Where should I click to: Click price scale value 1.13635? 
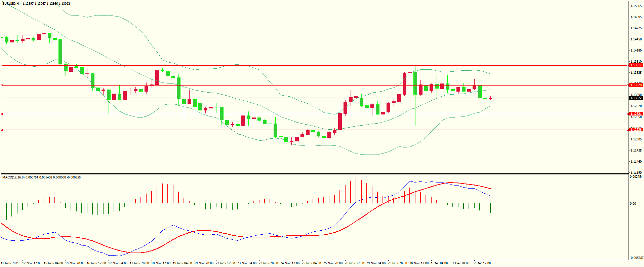pyautogui.click(x=636, y=73)
